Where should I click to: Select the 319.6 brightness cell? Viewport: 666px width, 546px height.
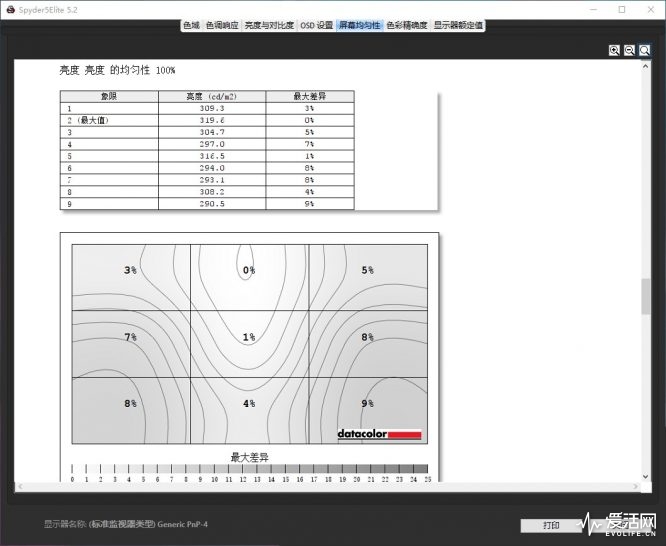pyautogui.click(x=212, y=120)
